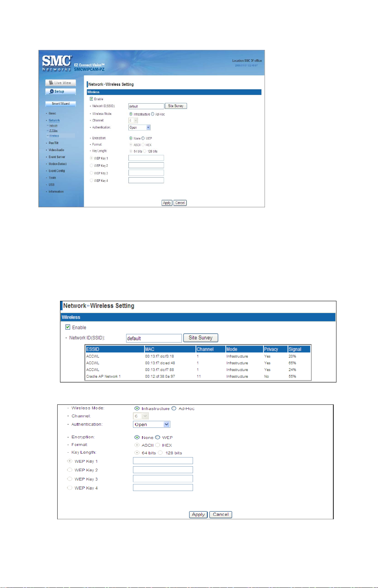Select ASCII format in the bottom screenshot
378x588 pixels.
(x=137, y=445)
